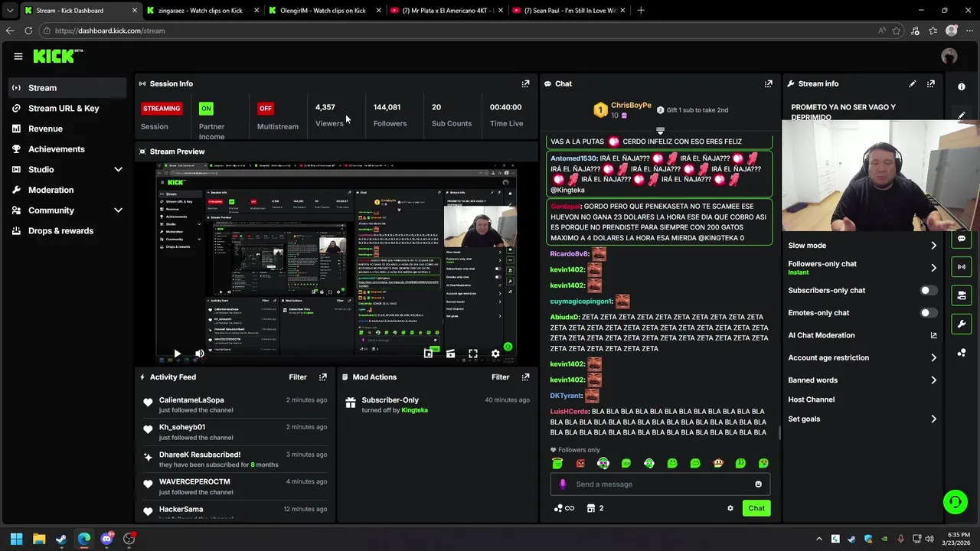980x551 pixels.
Task: Switch to zingaraez clips browser tab
Action: 202,11
